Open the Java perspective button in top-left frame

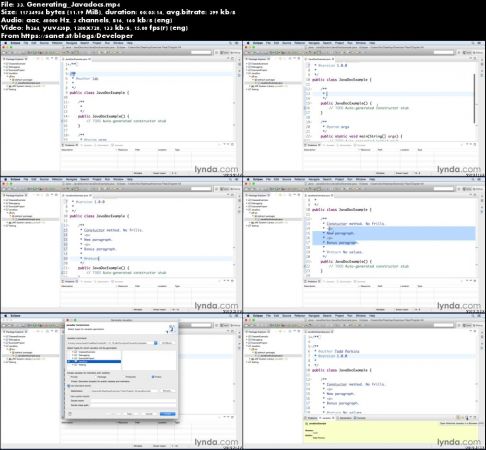(x=223, y=52)
